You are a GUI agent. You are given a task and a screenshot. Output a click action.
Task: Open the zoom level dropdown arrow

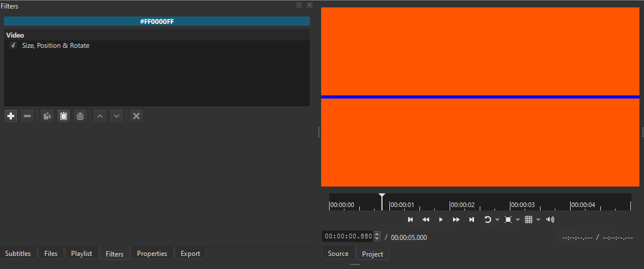pyautogui.click(x=518, y=220)
